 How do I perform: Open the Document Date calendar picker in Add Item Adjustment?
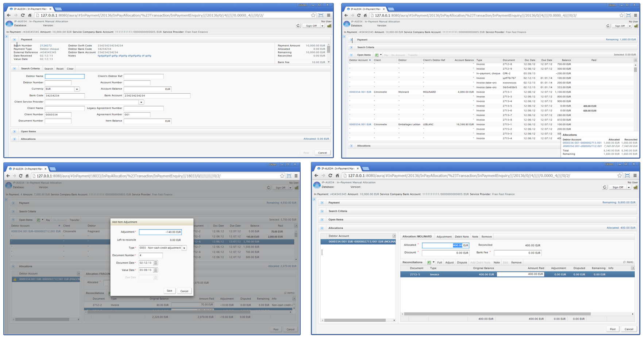pyautogui.click(x=155, y=263)
